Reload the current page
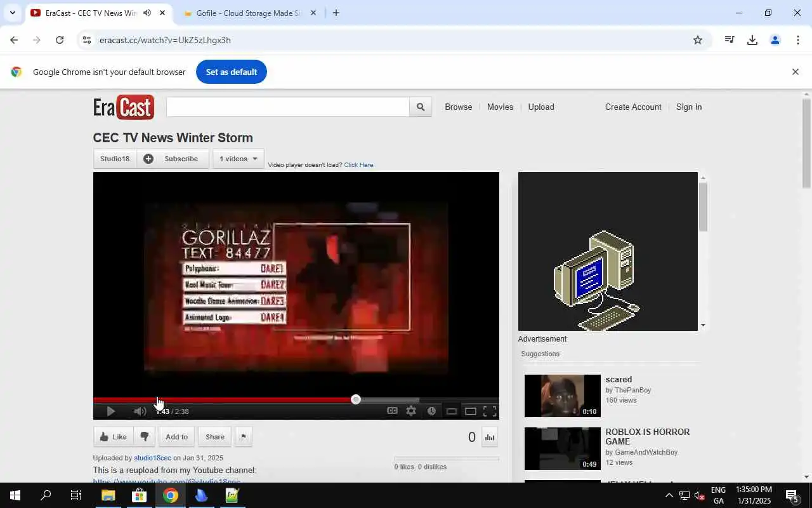 tap(60, 40)
